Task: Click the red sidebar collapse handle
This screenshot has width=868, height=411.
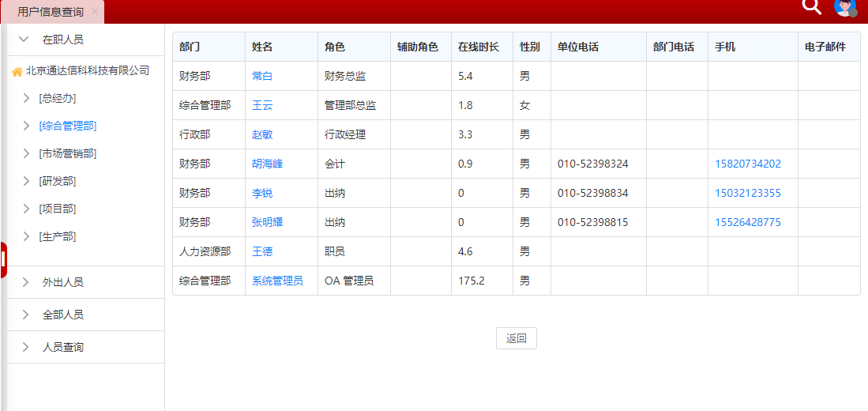Action: click(x=3, y=260)
